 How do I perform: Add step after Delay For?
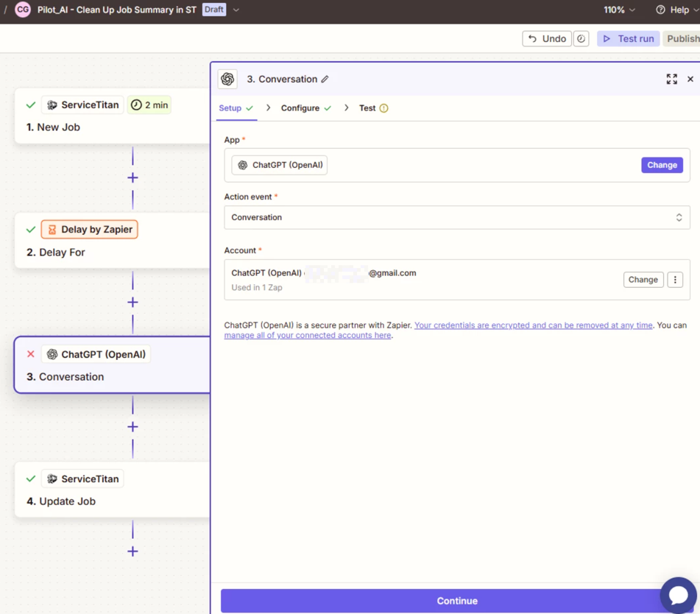pos(132,303)
